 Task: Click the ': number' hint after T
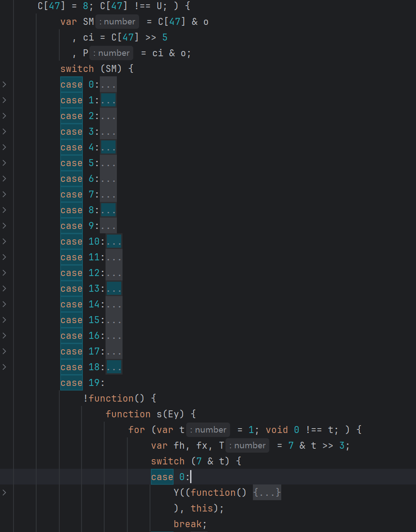click(x=247, y=445)
